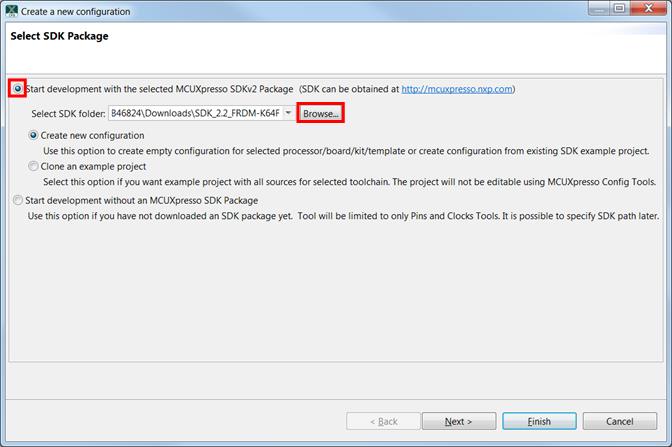Screen dimensions: 672x447
Task: Pick Start development without an MCUXpresso SDK Package
Action: click(18, 200)
